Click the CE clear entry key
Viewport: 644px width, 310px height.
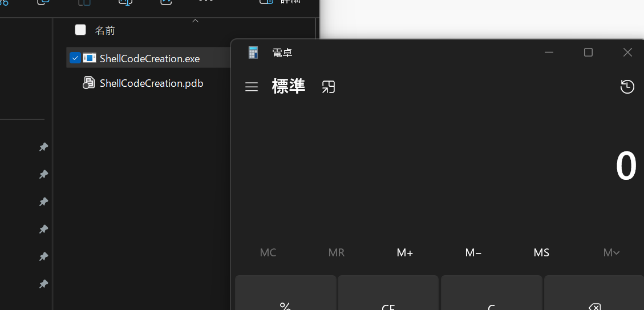[x=388, y=293]
